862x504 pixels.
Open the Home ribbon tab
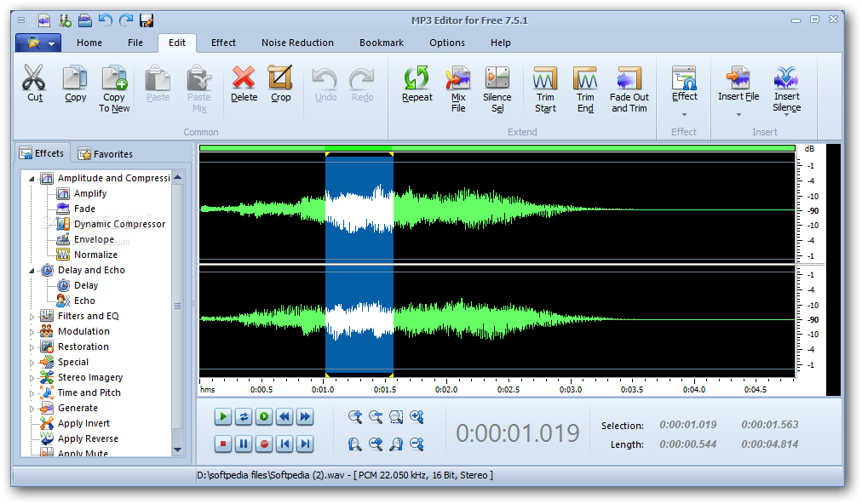pyautogui.click(x=89, y=43)
